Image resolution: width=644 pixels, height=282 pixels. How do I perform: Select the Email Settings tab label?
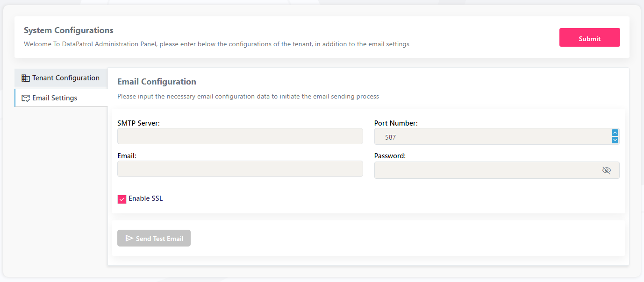coord(55,98)
